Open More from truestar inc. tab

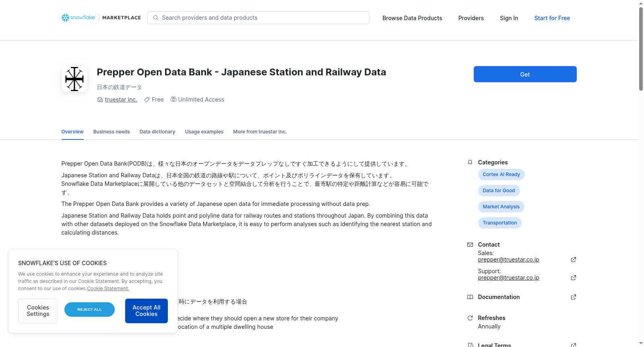tap(260, 132)
